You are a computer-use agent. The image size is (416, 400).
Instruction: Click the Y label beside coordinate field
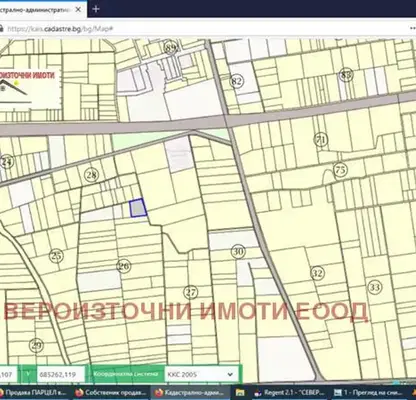tap(28, 375)
